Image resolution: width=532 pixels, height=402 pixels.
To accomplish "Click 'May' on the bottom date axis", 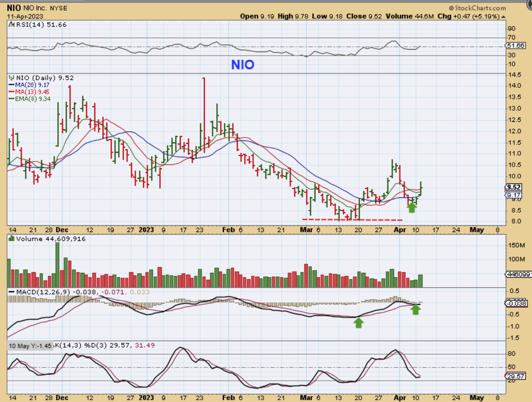I will (477, 397).
